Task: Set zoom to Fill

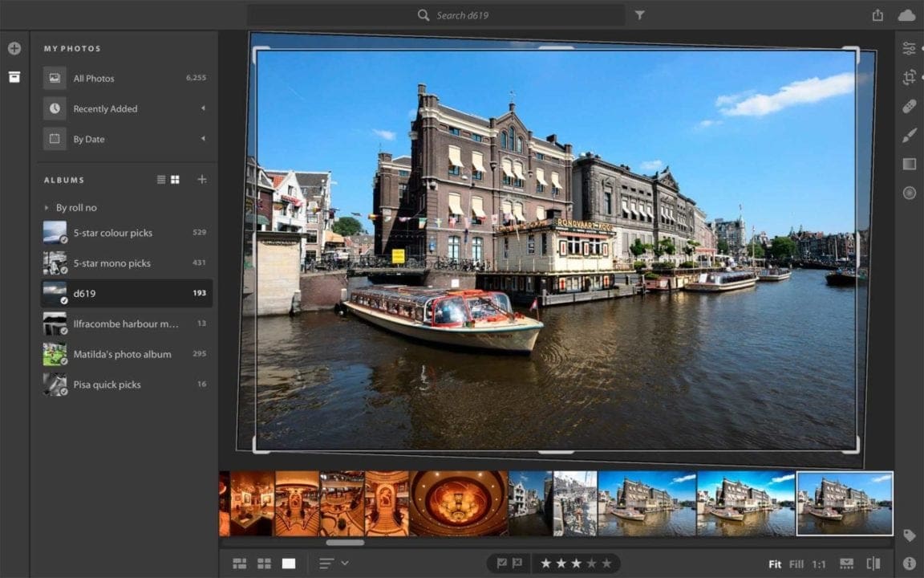Action: coord(796,564)
